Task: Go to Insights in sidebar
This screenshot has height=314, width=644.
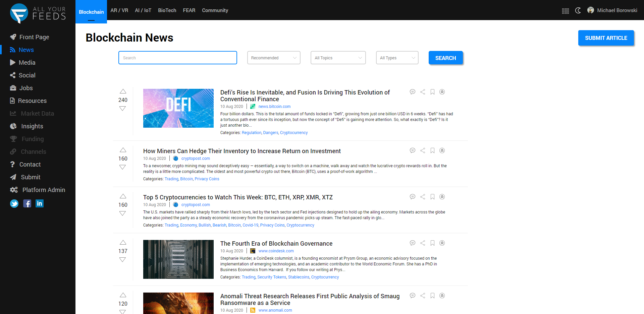Action: click(x=27, y=126)
